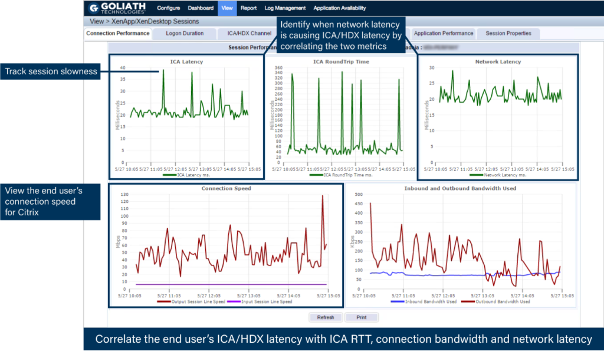The image size is (604, 364).
Task: Switch to the Session Properties tab
Action: click(508, 34)
